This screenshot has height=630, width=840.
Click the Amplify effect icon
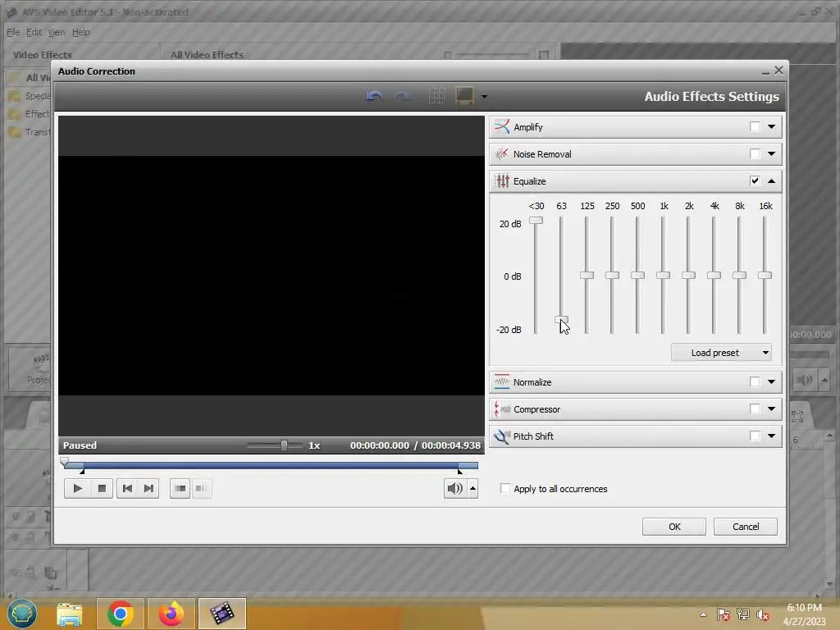pyautogui.click(x=501, y=127)
